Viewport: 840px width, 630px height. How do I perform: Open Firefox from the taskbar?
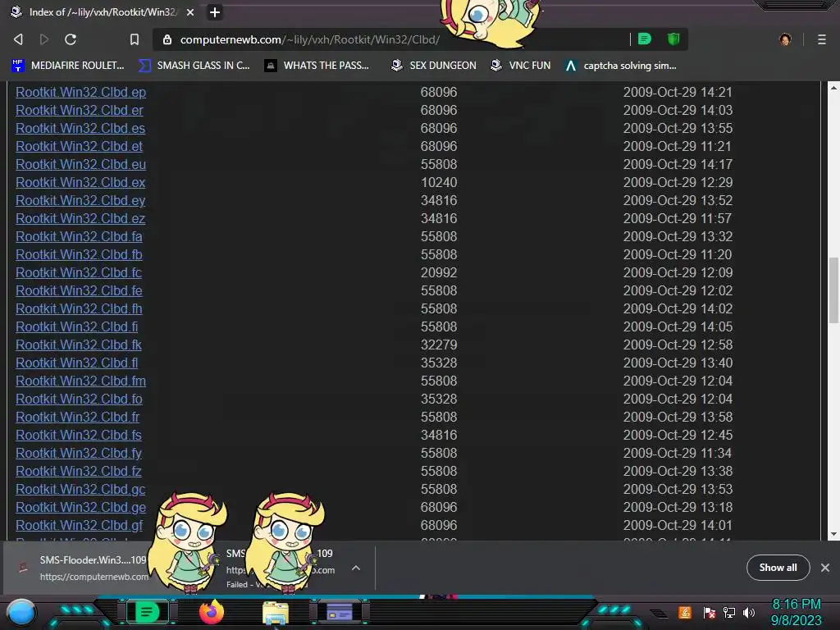(211, 612)
